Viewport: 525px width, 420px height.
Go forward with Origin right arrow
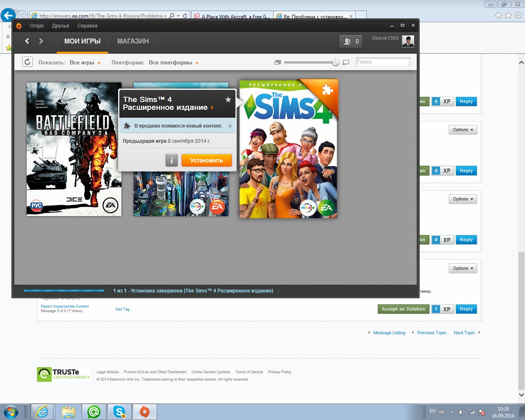pos(41,41)
